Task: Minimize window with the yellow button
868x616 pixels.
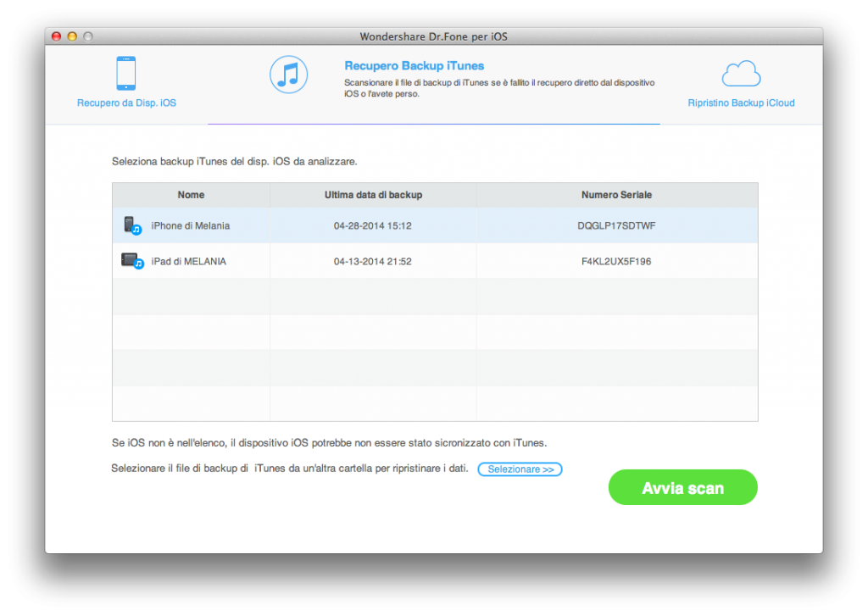Action: [72, 36]
